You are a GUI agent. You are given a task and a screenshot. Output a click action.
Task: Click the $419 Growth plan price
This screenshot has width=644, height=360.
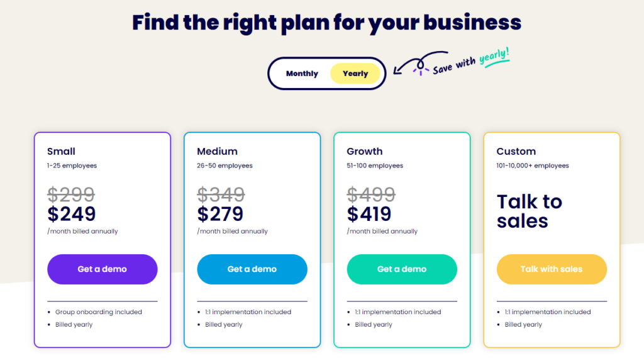[369, 214]
